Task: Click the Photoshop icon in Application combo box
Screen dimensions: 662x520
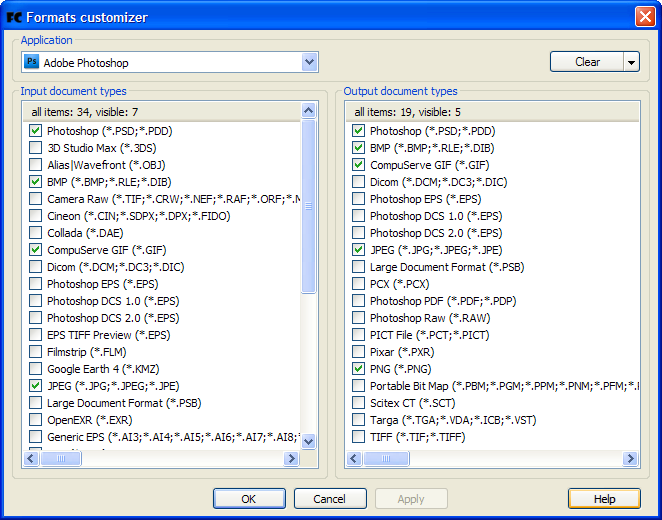Action: point(32,62)
